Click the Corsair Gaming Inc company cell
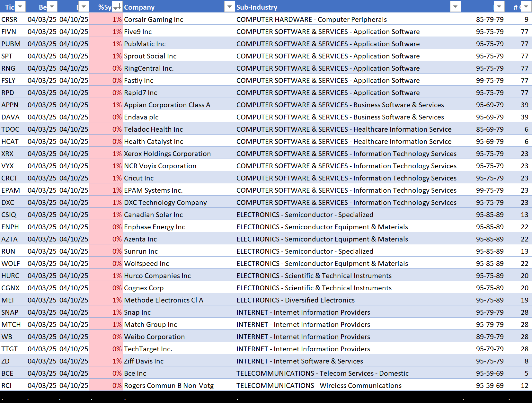The height and width of the screenshot is (403, 532). (x=179, y=20)
